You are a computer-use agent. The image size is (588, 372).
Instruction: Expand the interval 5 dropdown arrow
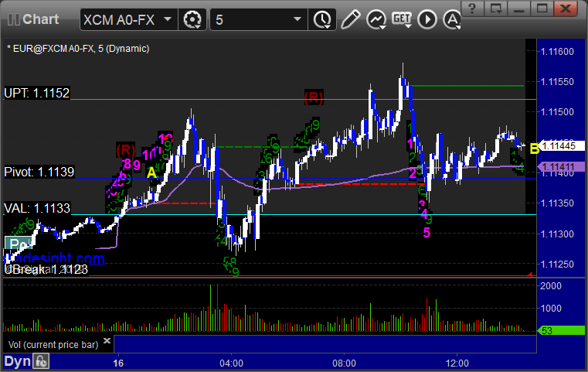pos(297,19)
